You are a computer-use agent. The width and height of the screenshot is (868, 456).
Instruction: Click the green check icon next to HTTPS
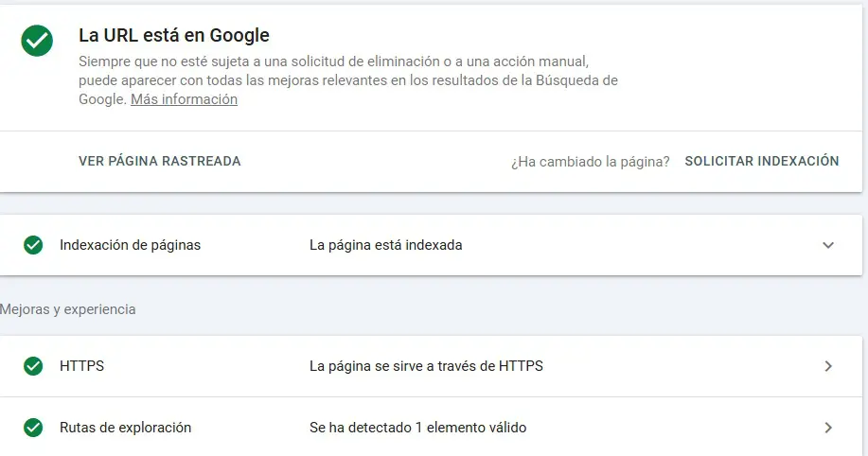click(x=33, y=366)
